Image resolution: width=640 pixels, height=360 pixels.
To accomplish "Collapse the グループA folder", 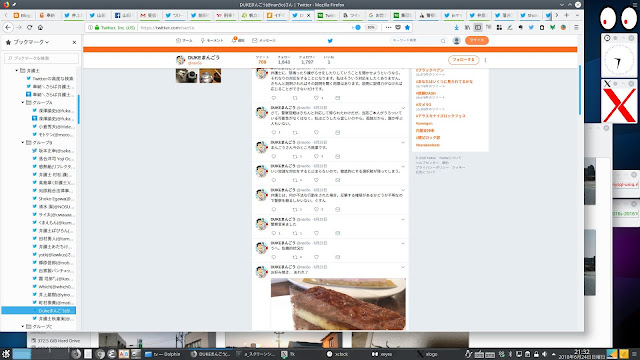I will point(22,102).
